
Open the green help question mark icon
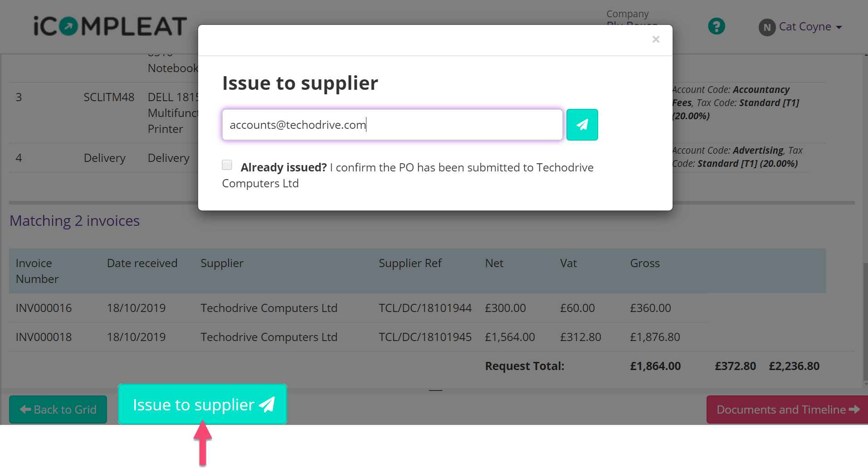pos(717,26)
